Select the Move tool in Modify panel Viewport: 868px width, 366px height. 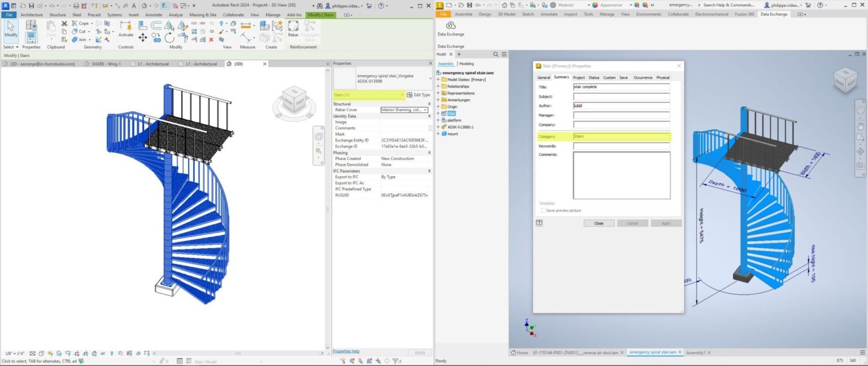(x=144, y=38)
